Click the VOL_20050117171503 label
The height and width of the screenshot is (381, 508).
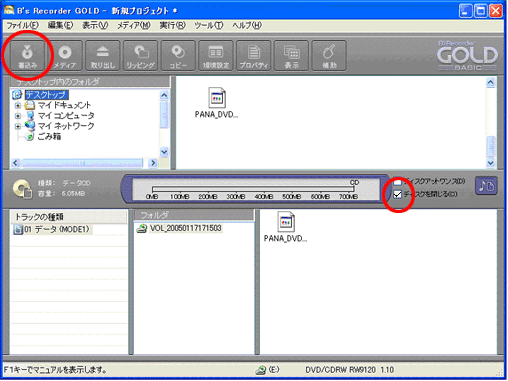click(x=186, y=228)
